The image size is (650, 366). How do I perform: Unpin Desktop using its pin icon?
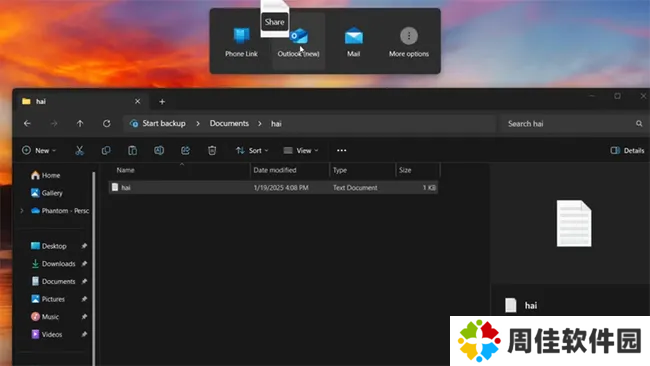click(84, 246)
